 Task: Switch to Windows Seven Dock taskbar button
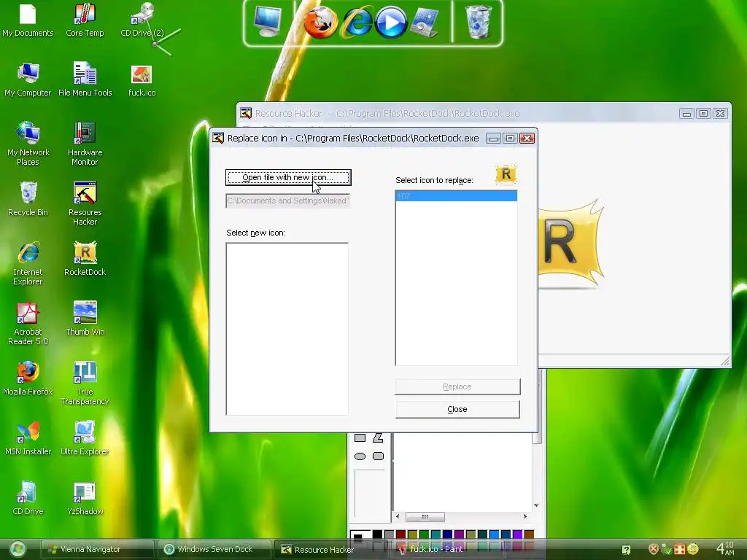pyautogui.click(x=214, y=550)
